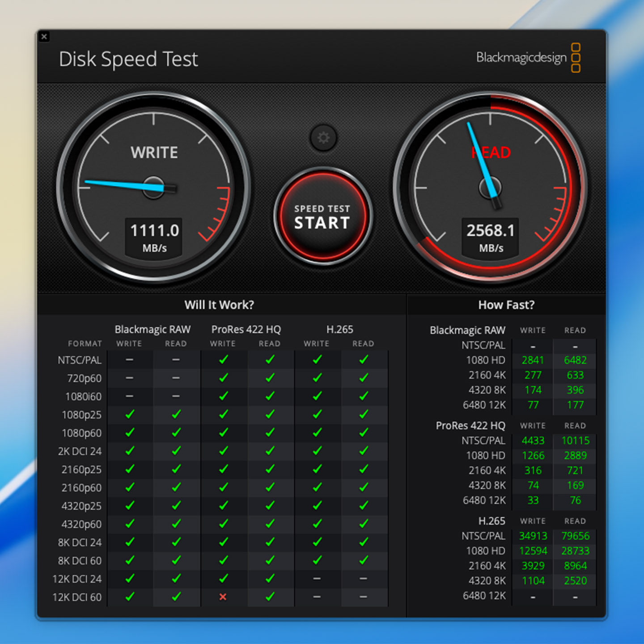Select the 721 read value
This screenshot has height=644, width=644.
coord(575,471)
